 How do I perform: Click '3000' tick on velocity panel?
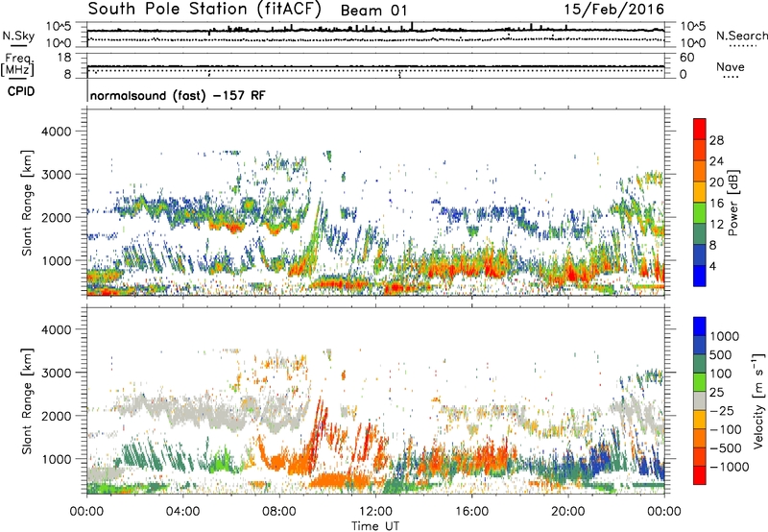pos(57,373)
